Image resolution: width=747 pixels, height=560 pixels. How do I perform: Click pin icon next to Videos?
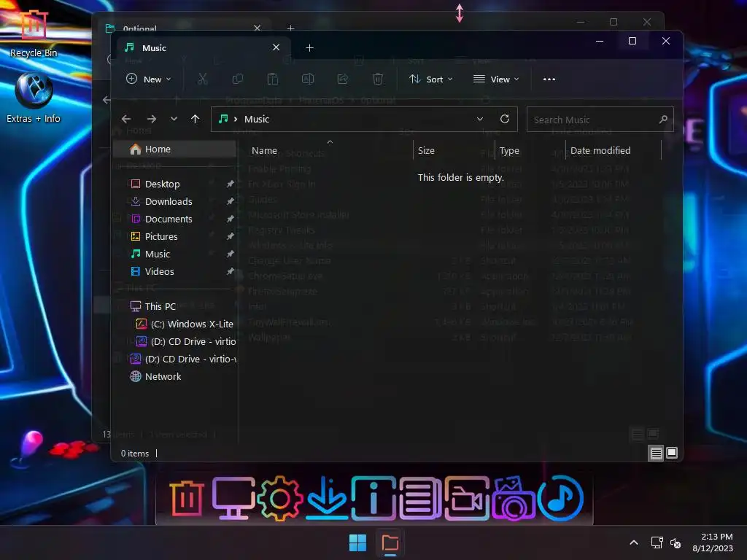[x=230, y=271]
